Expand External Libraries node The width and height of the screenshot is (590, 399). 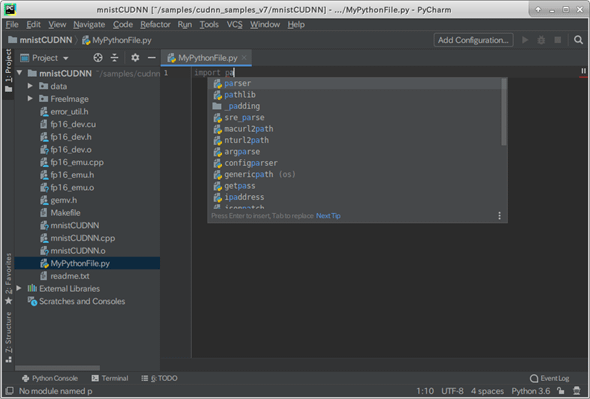(x=18, y=288)
